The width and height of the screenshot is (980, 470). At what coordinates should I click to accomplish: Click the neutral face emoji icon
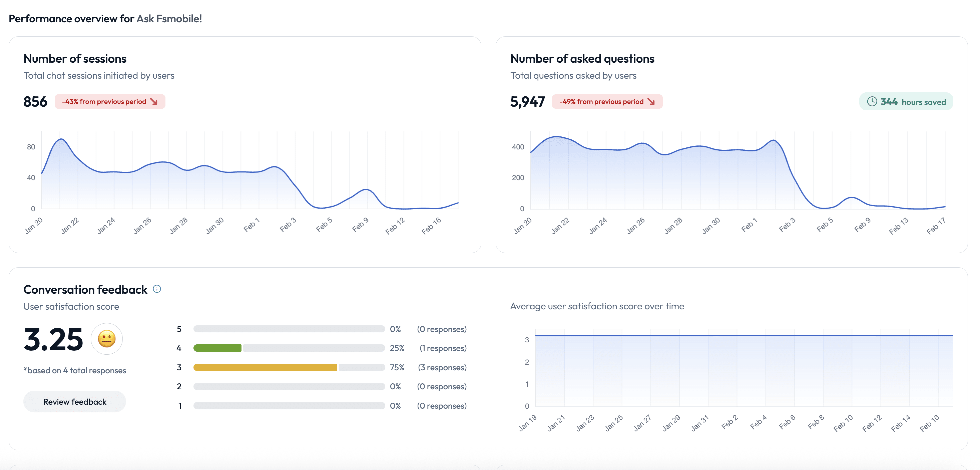coord(106,339)
